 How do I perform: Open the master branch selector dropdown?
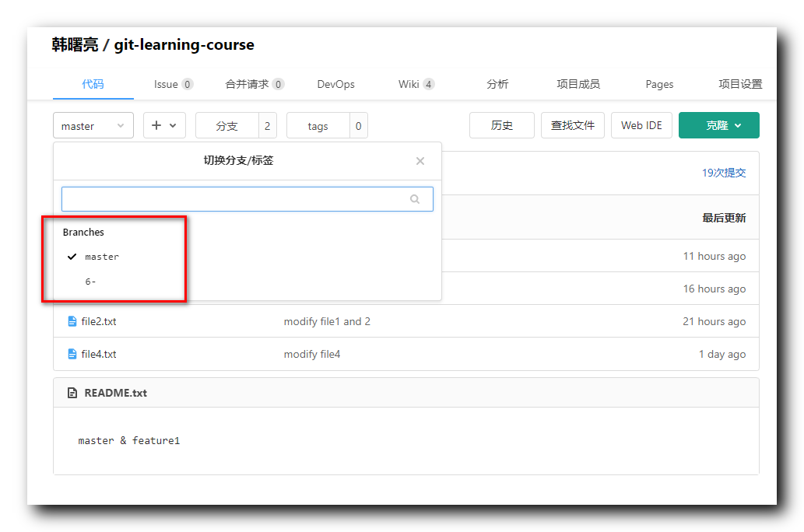coord(93,125)
